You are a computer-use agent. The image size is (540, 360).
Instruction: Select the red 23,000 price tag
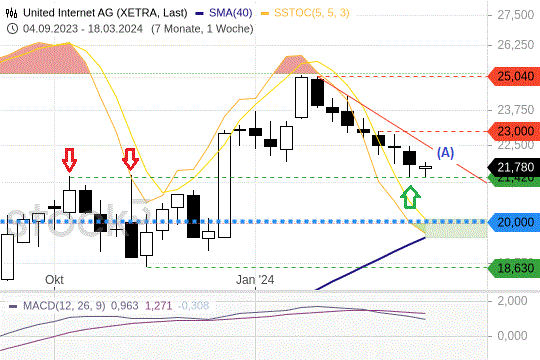click(514, 131)
